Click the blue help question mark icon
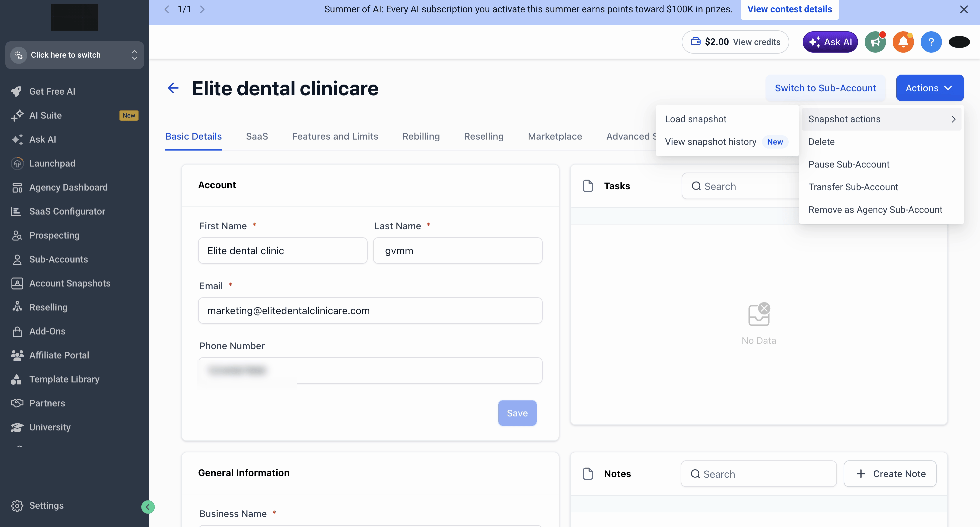The height and width of the screenshot is (527, 980). pos(931,42)
